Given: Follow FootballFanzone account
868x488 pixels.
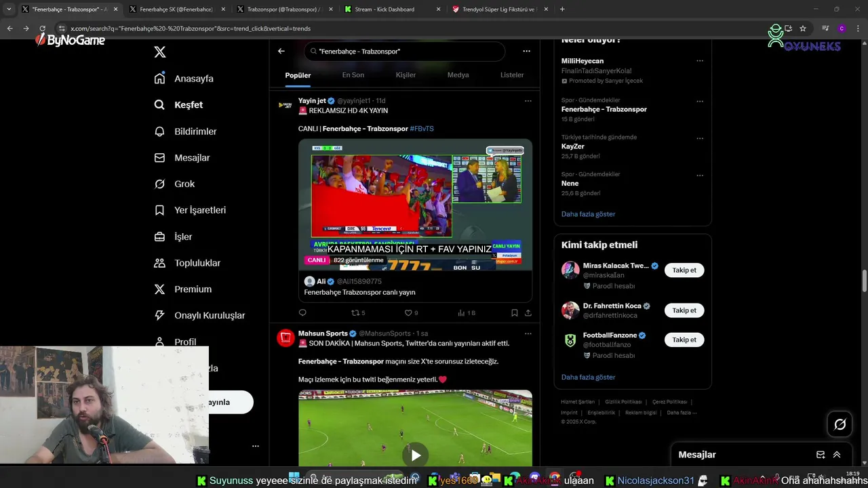Looking at the screenshot, I should pyautogui.click(x=684, y=340).
